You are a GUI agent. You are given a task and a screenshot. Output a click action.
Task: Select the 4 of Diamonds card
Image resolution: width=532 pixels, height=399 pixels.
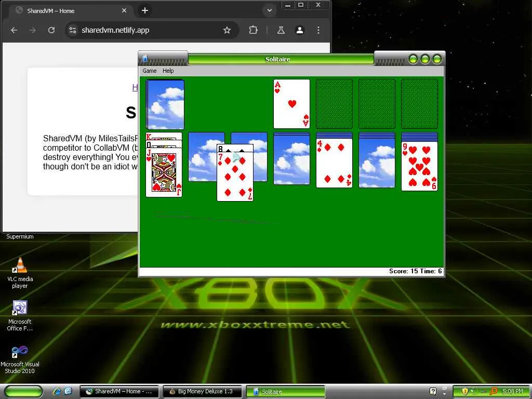[334, 163]
